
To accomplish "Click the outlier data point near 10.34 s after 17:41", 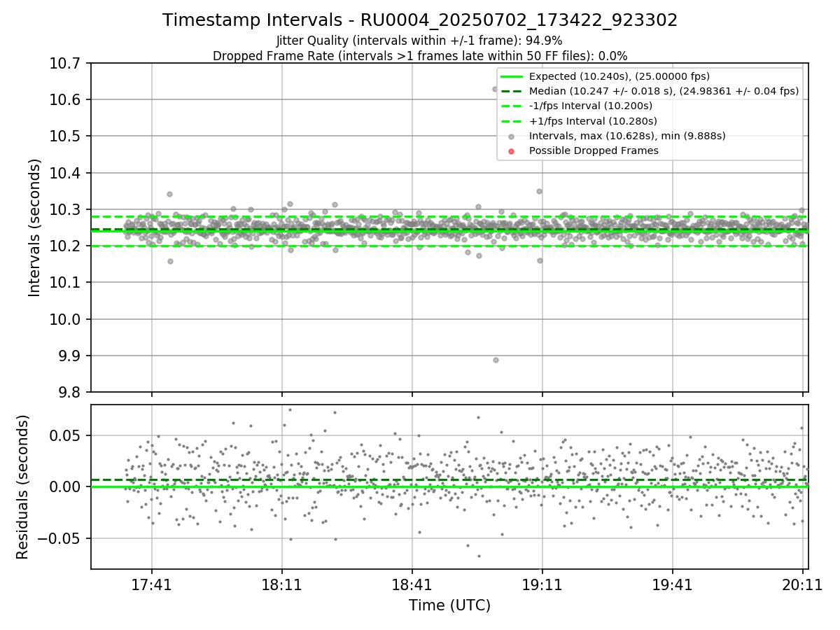I will tap(169, 194).
